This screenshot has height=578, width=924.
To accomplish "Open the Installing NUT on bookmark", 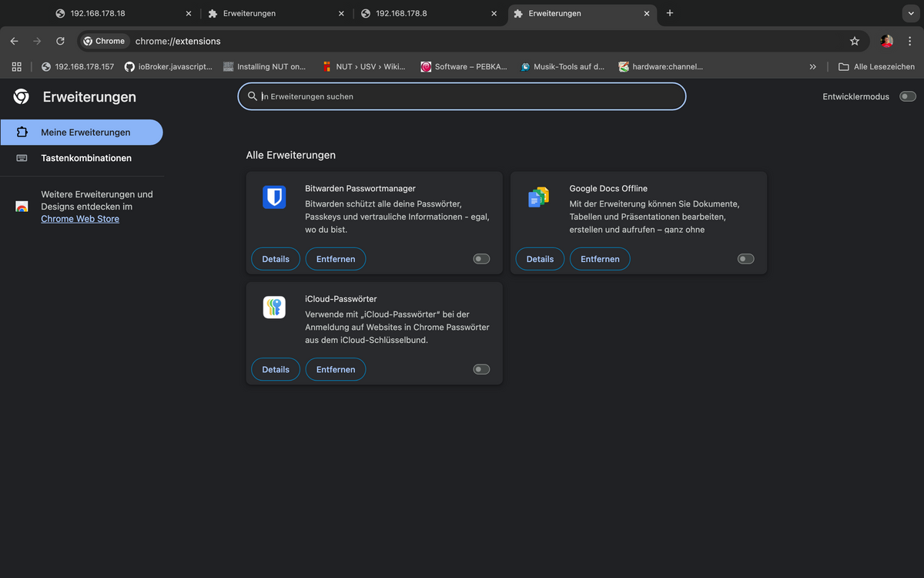I will click(264, 67).
